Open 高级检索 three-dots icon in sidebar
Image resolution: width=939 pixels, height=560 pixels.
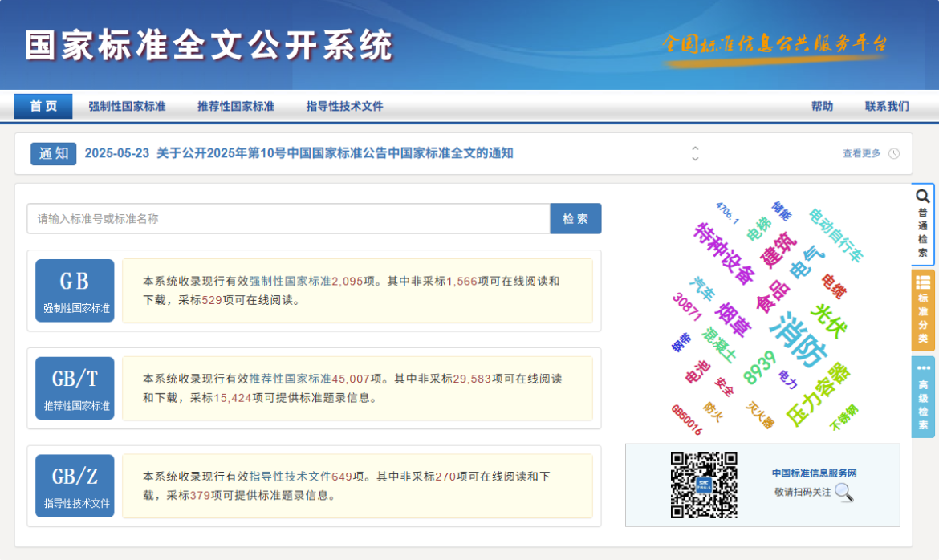(923, 368)
